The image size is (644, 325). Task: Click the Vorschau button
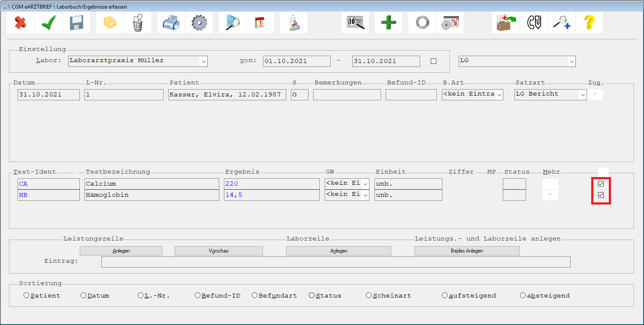(x=218, y=251)
